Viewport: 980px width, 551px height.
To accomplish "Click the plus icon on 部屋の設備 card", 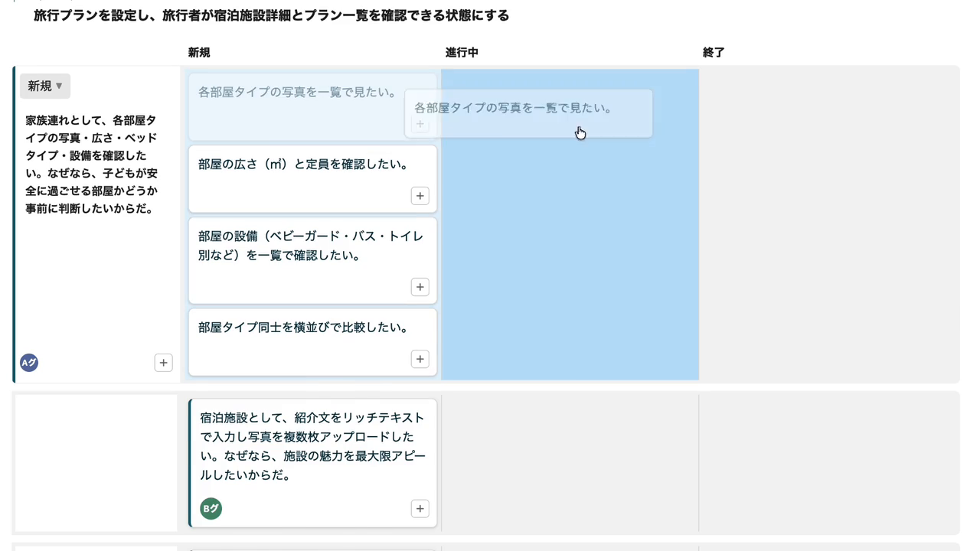I will (420, 287).
